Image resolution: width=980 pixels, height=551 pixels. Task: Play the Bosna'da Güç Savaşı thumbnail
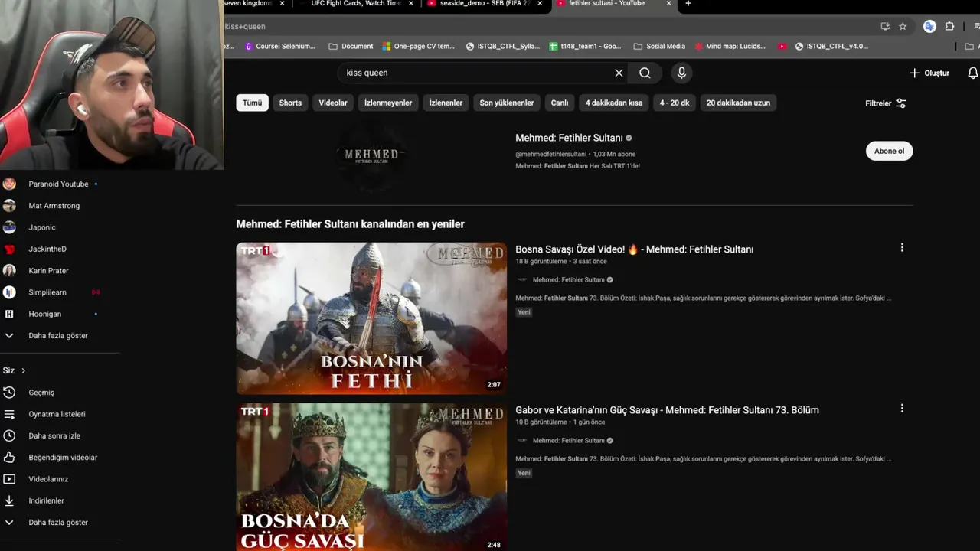pos(371,477)
